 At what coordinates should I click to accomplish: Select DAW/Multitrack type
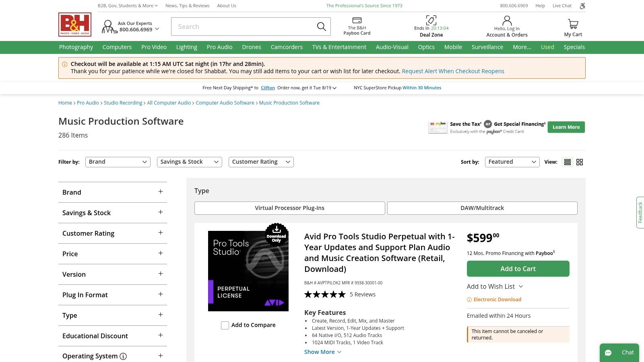(x=482, y=208)
